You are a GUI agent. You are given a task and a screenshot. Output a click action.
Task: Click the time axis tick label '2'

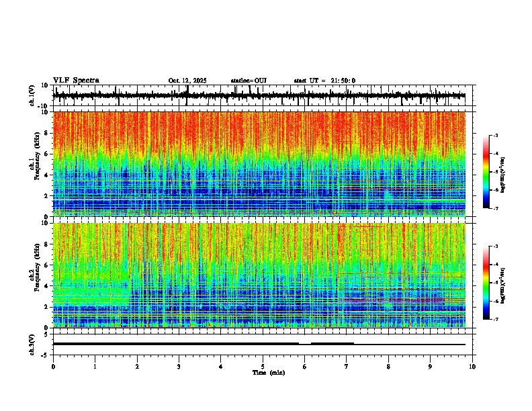click(137, 367)
